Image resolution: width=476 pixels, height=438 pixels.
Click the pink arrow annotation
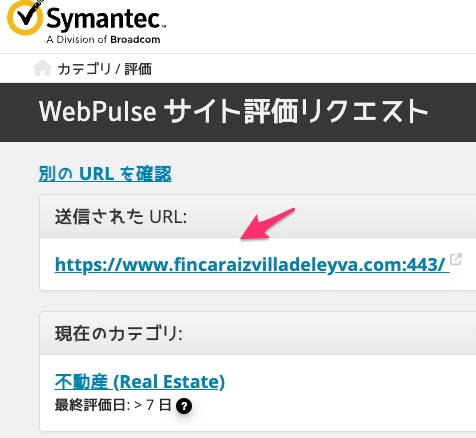coord(267,224)
